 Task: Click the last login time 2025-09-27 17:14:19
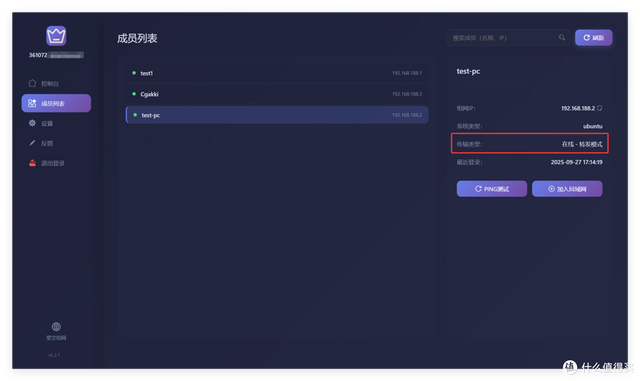[576, 162]
